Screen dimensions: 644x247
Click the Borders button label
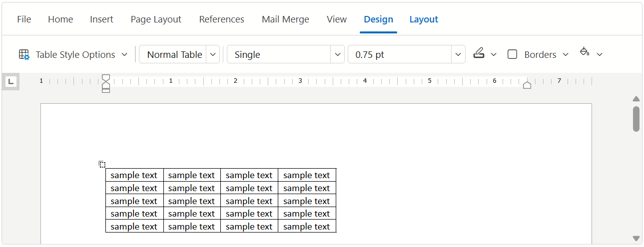tap(540, 54)
